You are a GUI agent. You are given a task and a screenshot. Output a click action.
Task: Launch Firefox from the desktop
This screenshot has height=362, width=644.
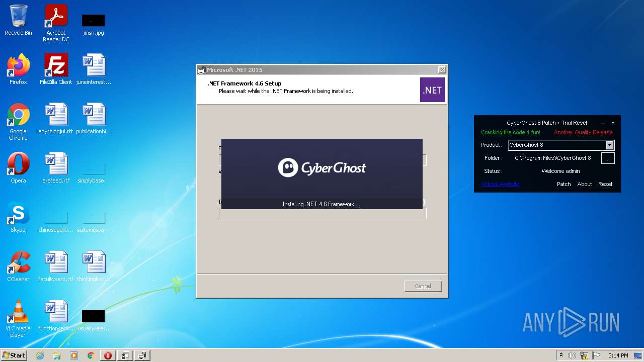click(18, 69)
